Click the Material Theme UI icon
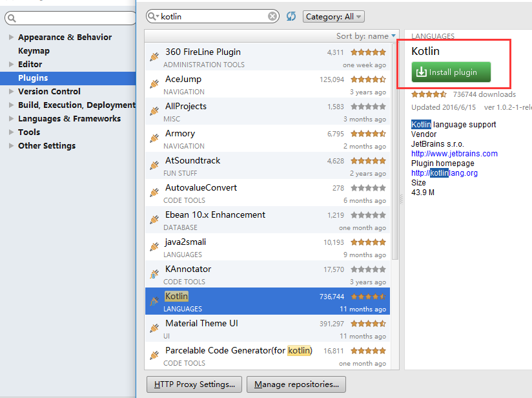The image size is (532, 398). tap(154, 328)
